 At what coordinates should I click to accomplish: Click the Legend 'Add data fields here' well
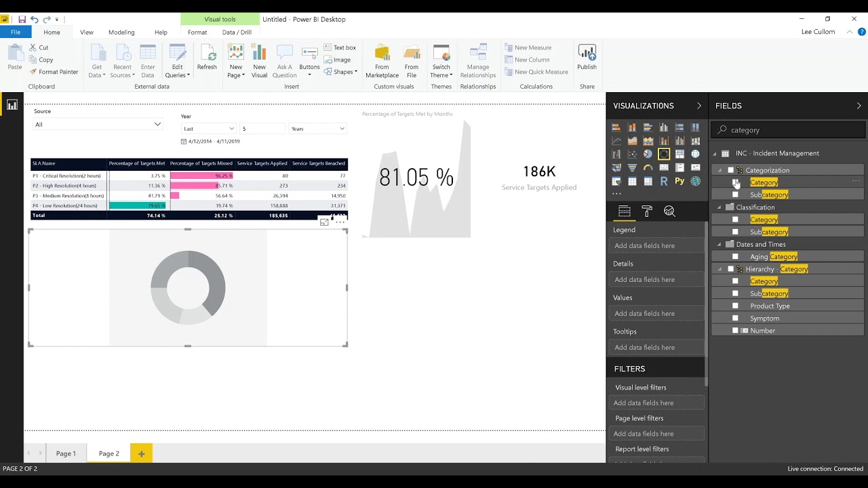656,245
